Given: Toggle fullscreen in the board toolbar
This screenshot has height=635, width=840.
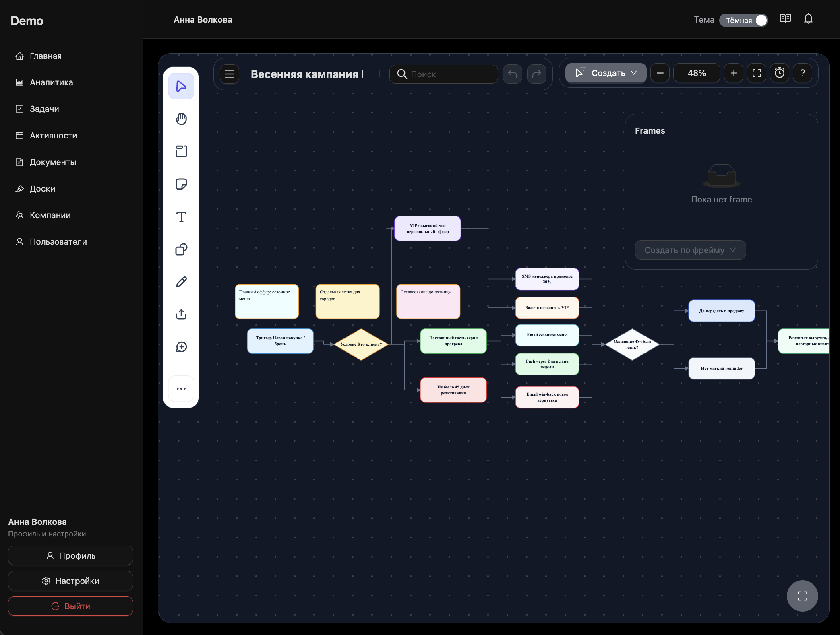Looking at the screenshot, I should [x=757, y=73].
